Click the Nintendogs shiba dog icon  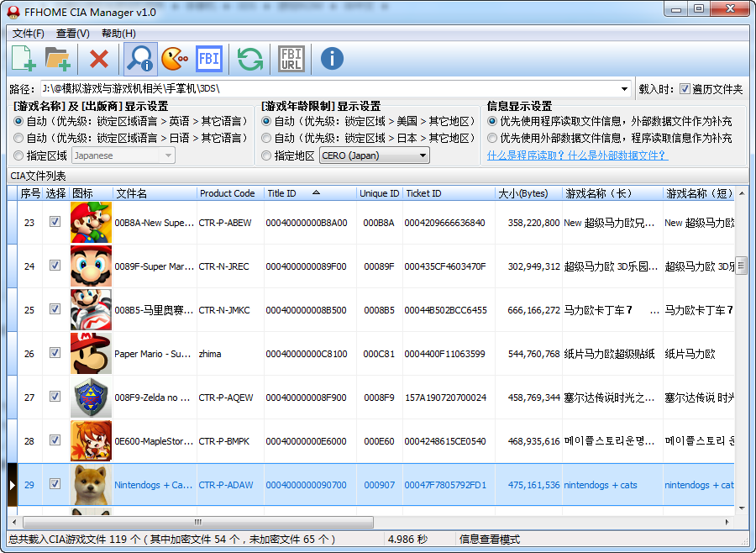91,484
